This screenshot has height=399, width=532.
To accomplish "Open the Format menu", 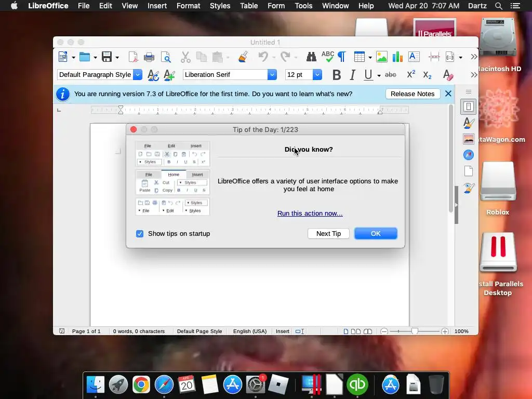I will tap(188, 6).
